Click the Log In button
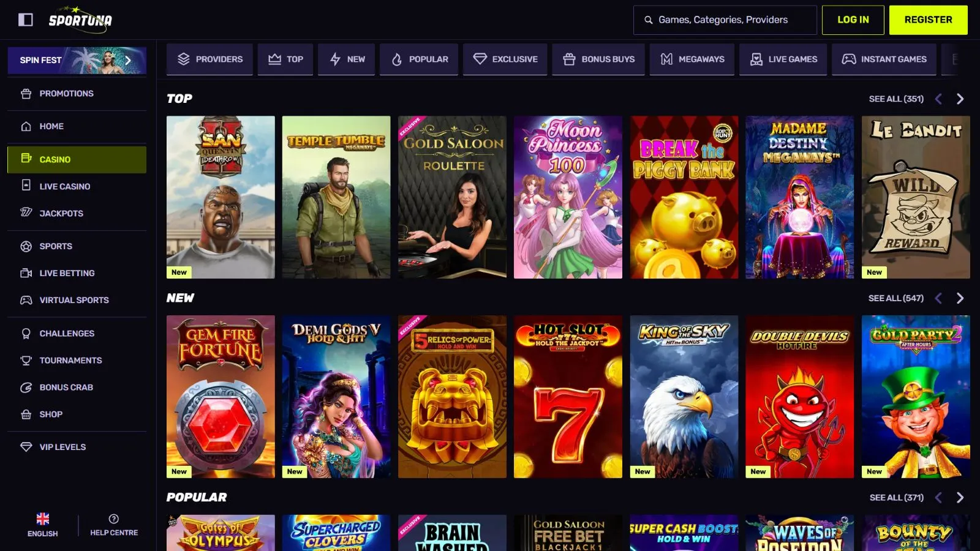Screen dimensions: 980x551 coord(853,20)
